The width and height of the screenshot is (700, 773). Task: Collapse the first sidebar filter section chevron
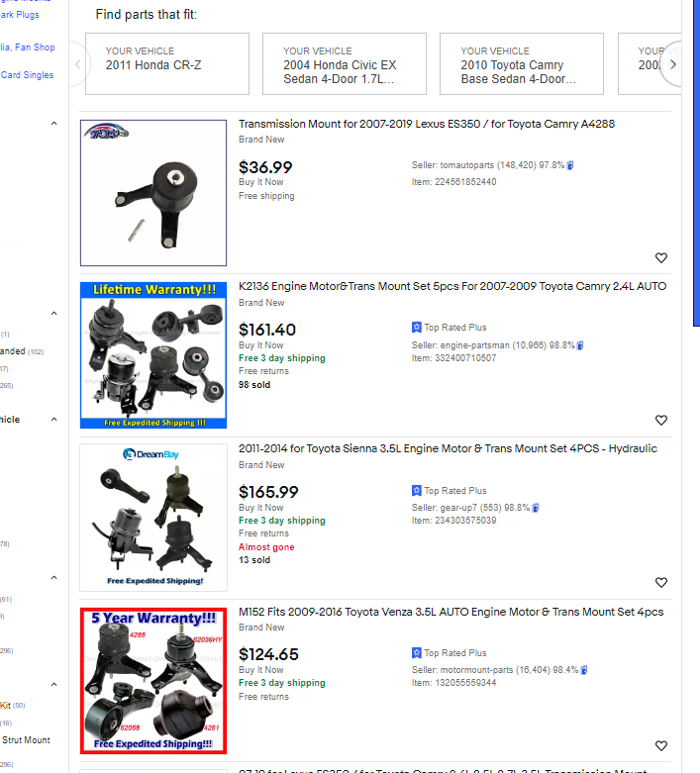(x=53, y=123)
